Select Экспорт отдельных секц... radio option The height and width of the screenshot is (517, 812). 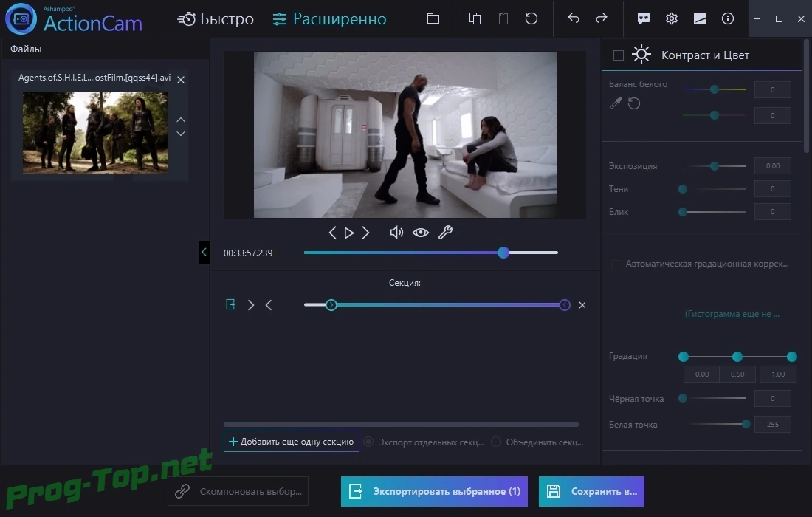point(424,442)
